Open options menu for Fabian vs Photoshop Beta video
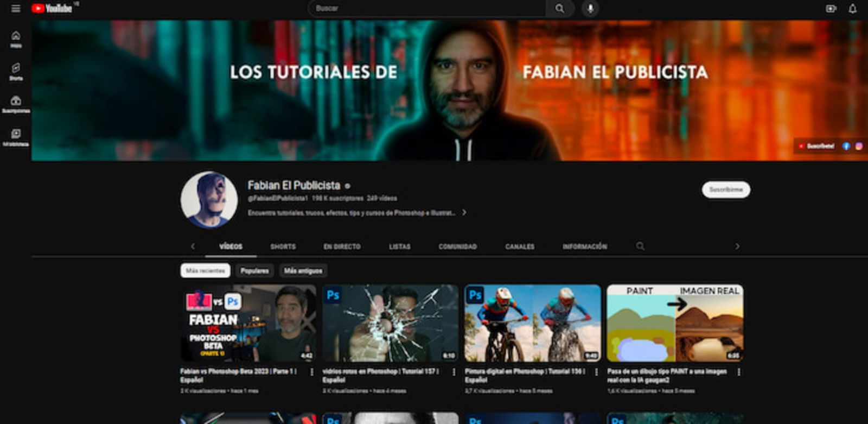This screenshot has height=424, width=868. pos(312,372)
